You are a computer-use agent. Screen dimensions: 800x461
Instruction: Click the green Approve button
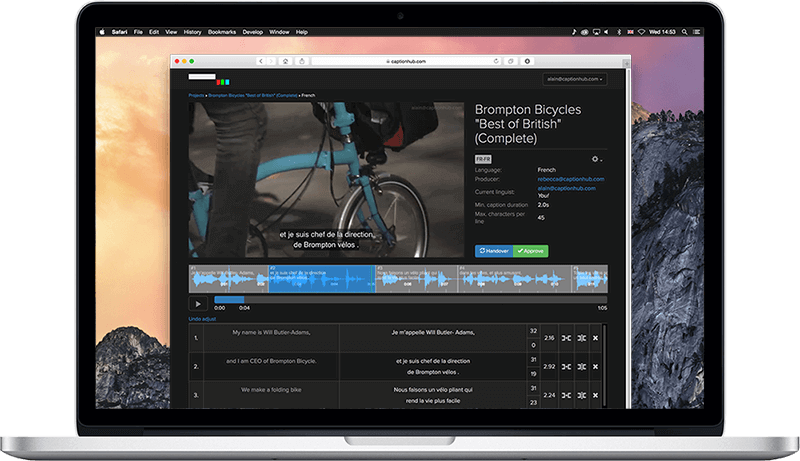pyautogui.click(x=530, y=250)
